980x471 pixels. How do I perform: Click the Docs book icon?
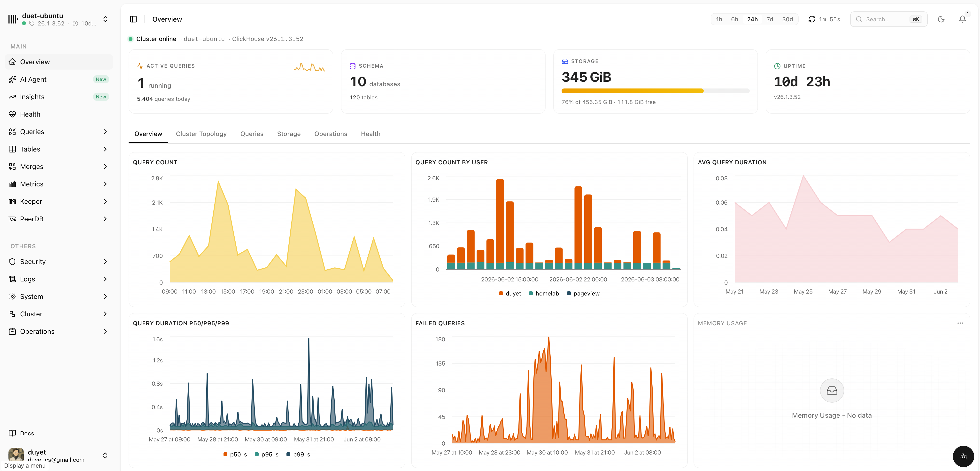(x=13, y=433)
